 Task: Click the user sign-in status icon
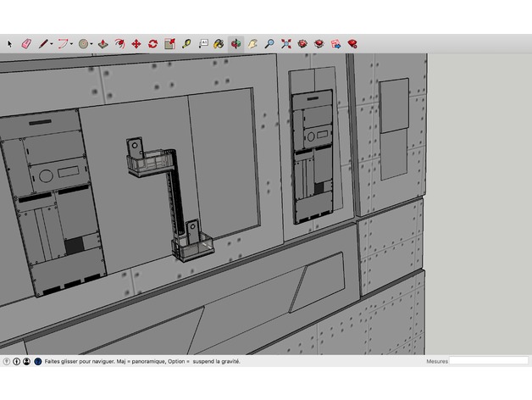[26, 362]
